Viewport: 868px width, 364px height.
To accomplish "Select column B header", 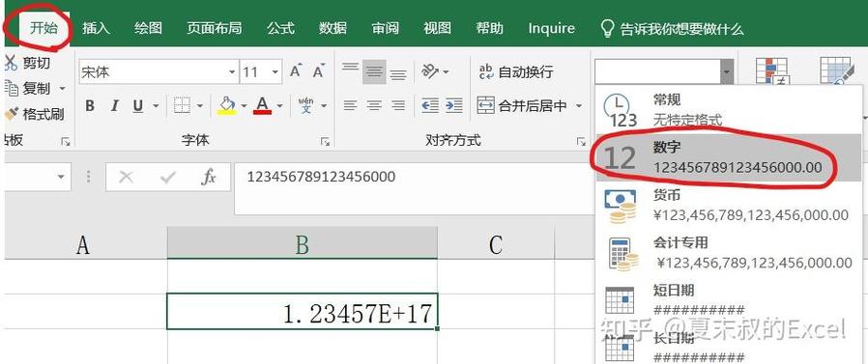I will [303, 244].
